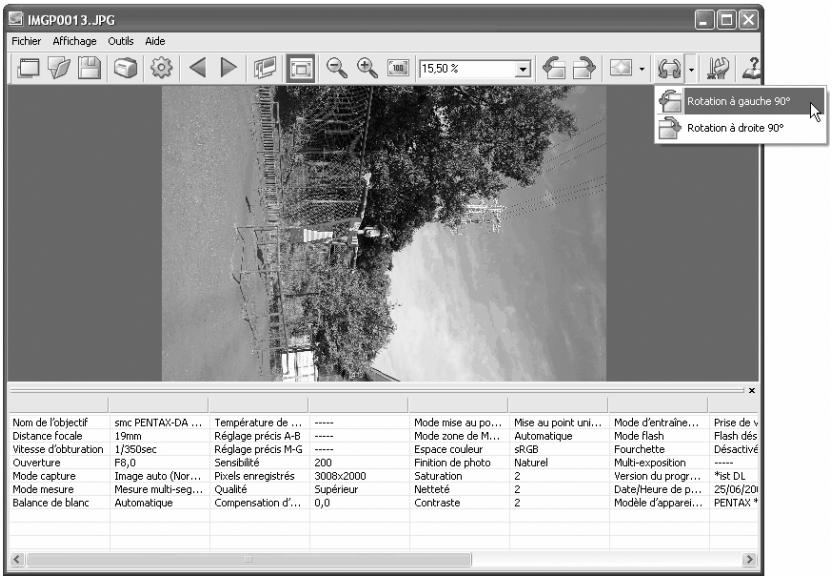This screenshot has height=576, width=832.
Task: Choose Rotation à gauche 90°
Action: pyautogui.click(x=741, y=101)
